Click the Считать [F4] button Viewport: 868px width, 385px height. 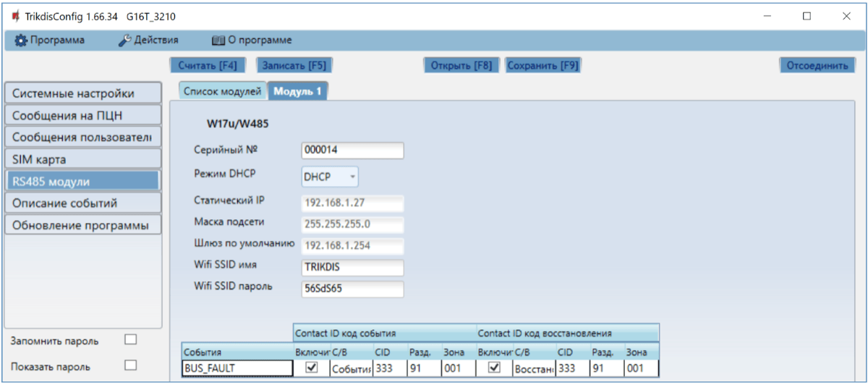(x=208, y=65)
